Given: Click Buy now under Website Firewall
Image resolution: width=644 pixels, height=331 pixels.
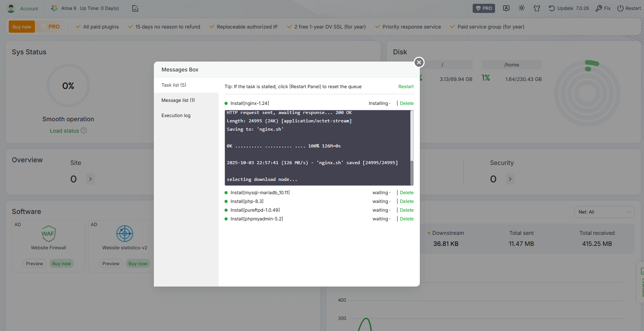Looking at the screenshot, I should click(62, 264).
